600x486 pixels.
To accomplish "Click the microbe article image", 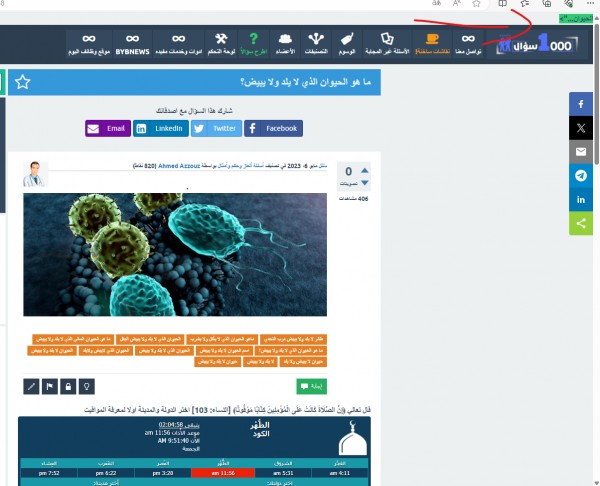I will click(x=186, y=254).
